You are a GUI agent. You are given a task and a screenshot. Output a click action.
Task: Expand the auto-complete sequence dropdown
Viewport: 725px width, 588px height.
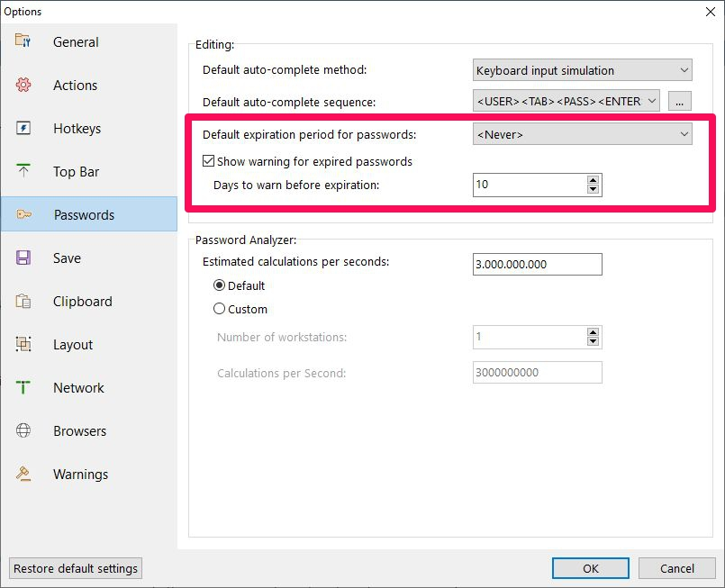[566, 101]
